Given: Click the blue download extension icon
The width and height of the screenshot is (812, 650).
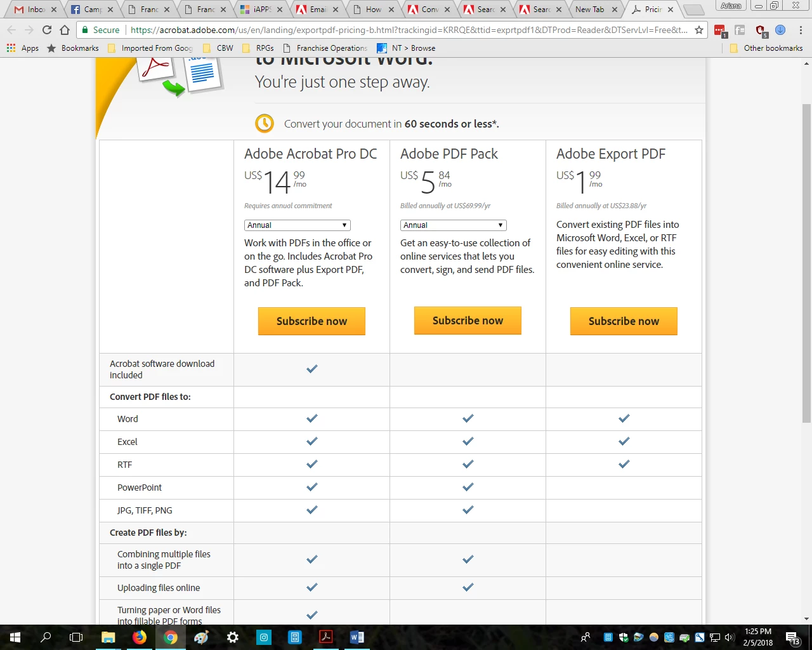Looking at the screenshot, I should 780,30.
